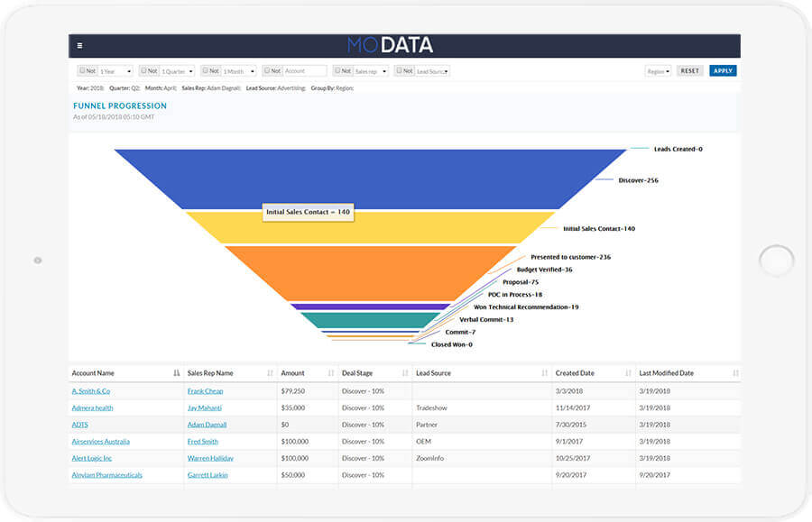The height and width of the screenshot is (522, 812).
Task: Sort the Lead Source column
Action: 544,373
